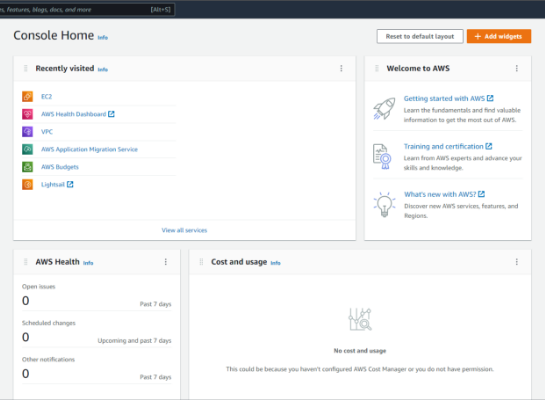Click Info link next to Console Home
Viewport: 545px width, 400px height.
tap(103, 38)
